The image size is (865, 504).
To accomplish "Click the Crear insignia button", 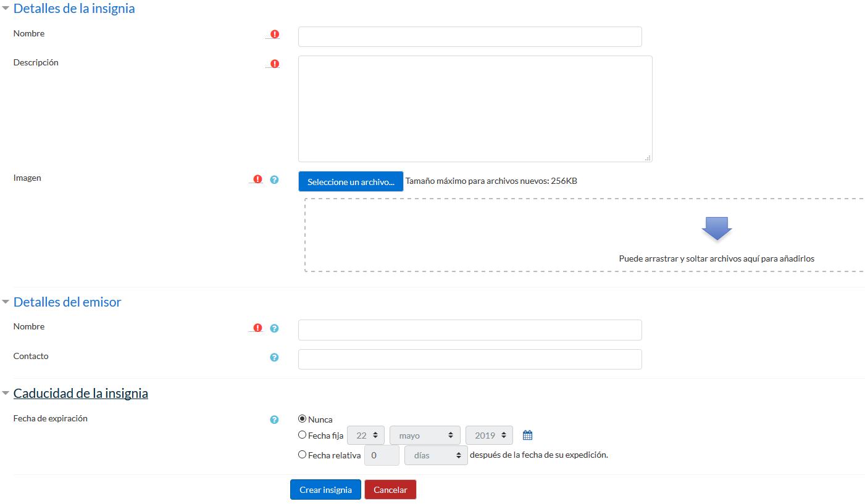I will point(325,490).
